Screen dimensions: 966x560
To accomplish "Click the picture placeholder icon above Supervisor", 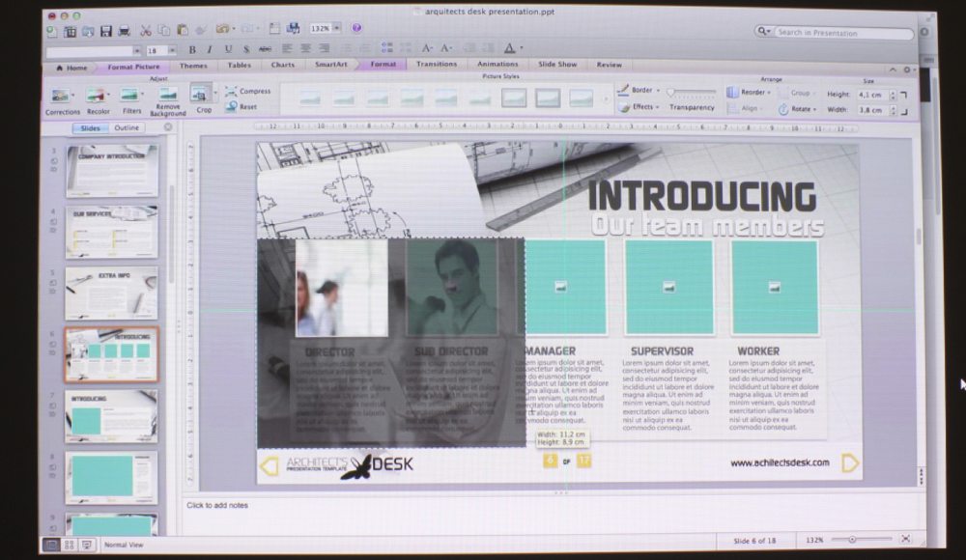I will pos(668,287).
